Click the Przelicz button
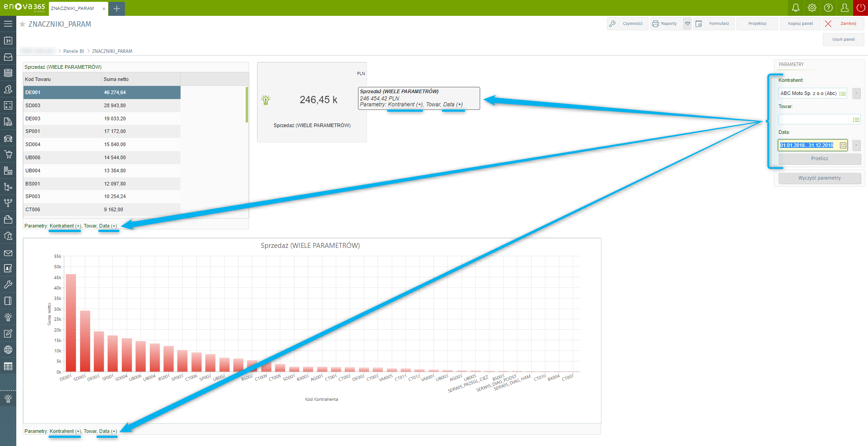Screen dimensions: 868x446 (x=819, y=159)
